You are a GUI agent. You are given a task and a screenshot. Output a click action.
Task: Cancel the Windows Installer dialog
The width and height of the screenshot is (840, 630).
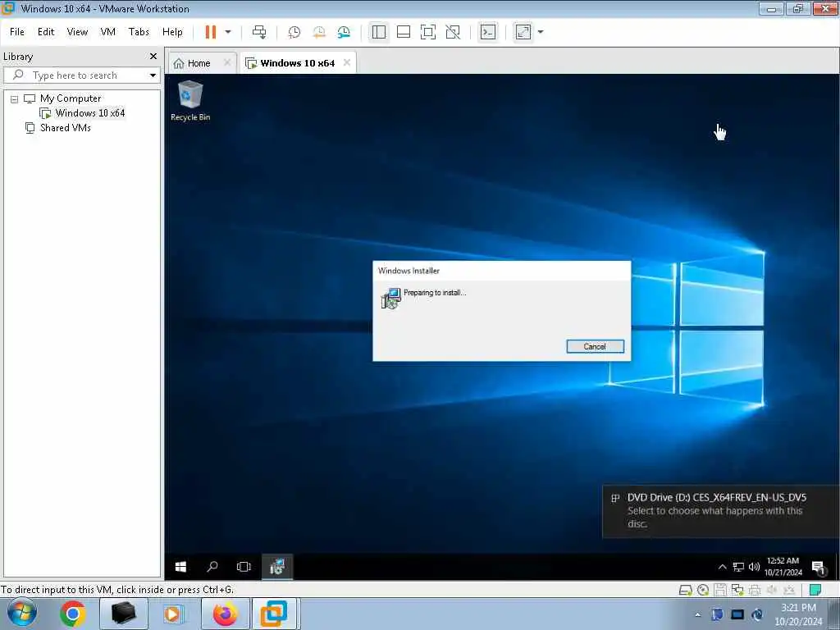[x=596, y=347]
